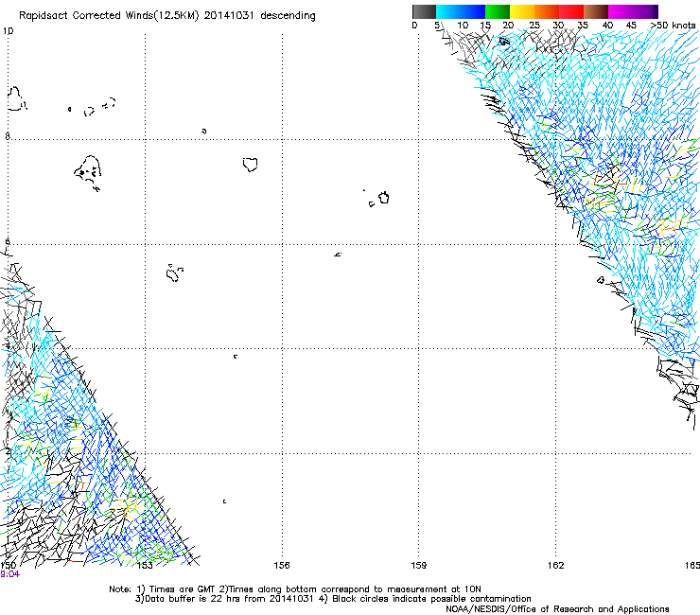The height and width of the screenshot is (615, 700).
Task: Click the '>50 knots' legend label
Action: [673, 26]
